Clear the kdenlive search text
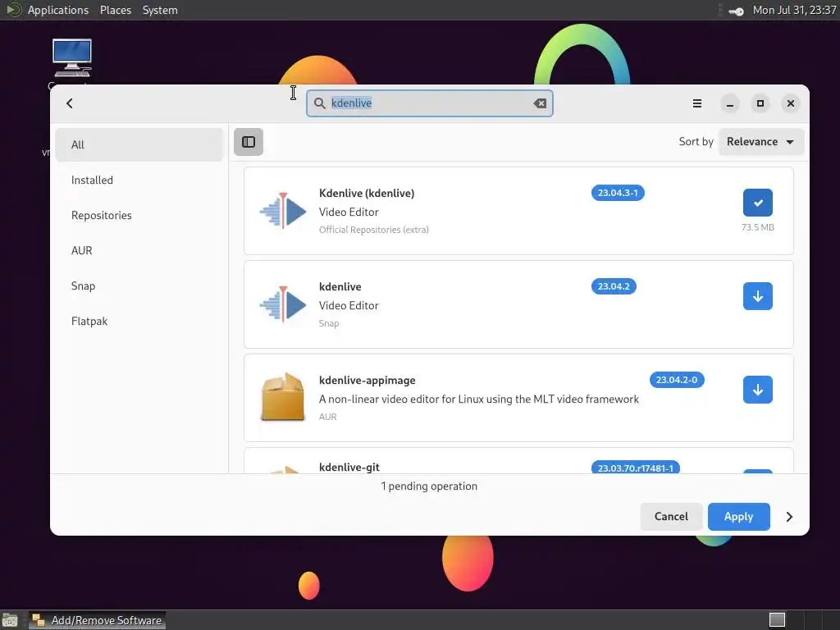This screenshot has height=630, width=840. click(540, 103)
